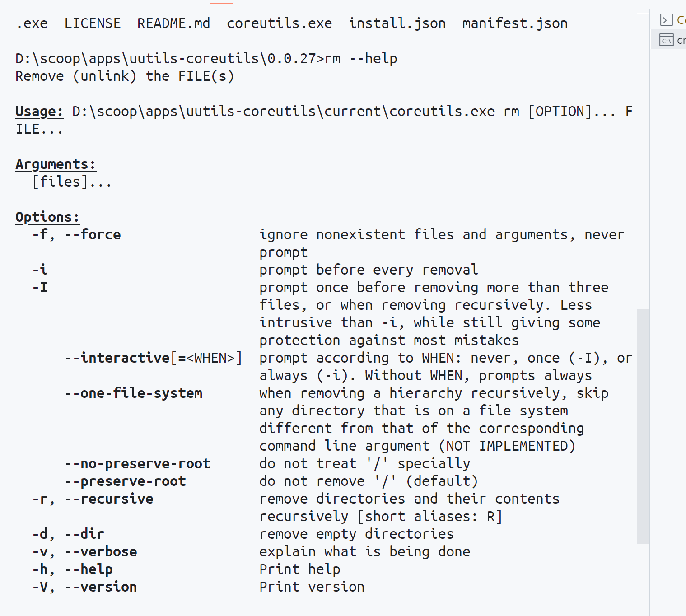Click the divider between terminal and side panel
Image resolution: width=686 pixels, height=616 pixels.
pyautogui.click(x=650, y=312)
